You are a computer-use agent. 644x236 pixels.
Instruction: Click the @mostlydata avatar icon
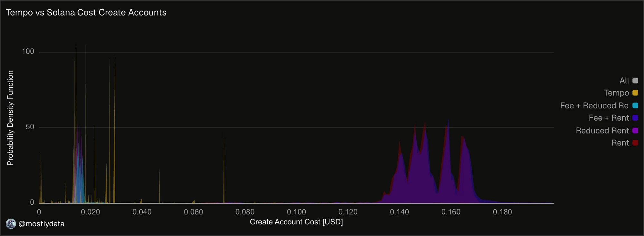pos(11,224)
